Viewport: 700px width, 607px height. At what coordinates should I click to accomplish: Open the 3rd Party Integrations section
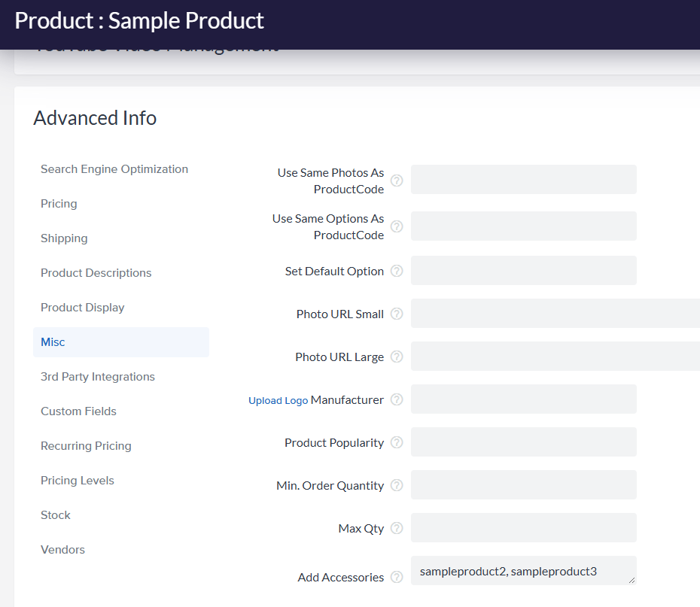point(97,376)
